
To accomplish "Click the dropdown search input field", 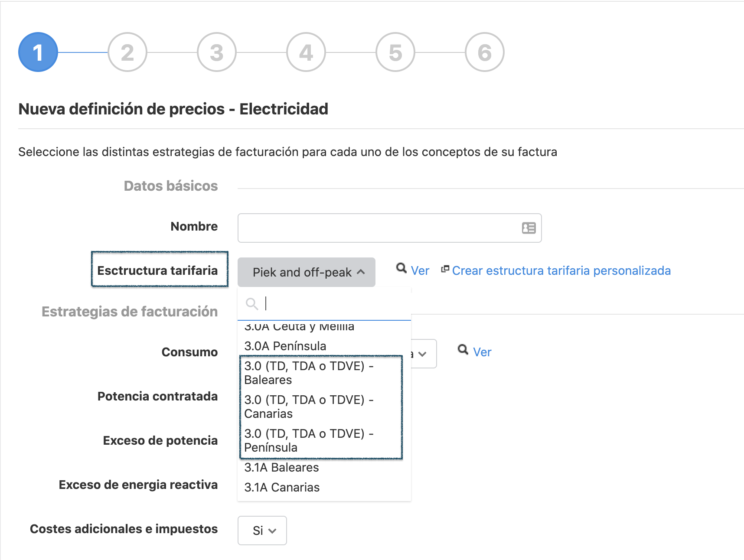I will click(324, 303).
